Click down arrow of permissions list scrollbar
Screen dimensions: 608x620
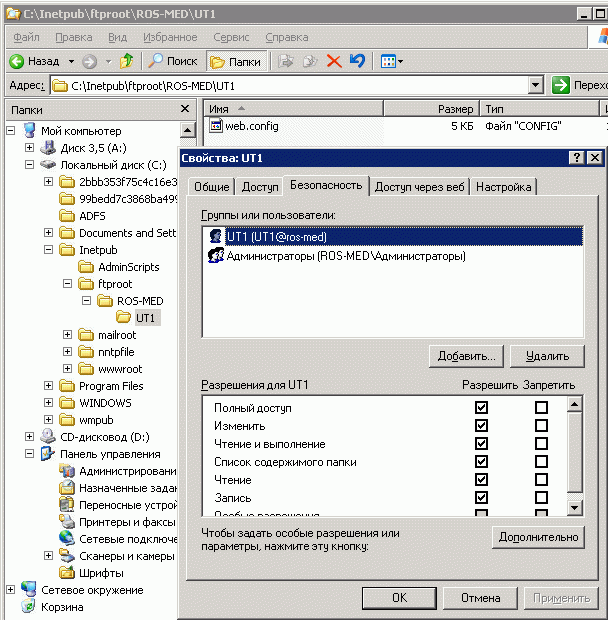574,507
